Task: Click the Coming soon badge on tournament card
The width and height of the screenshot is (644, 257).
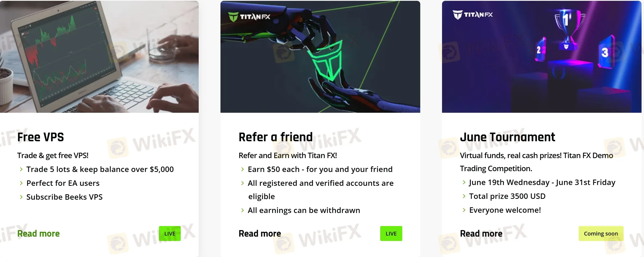Action: [601, 234]
